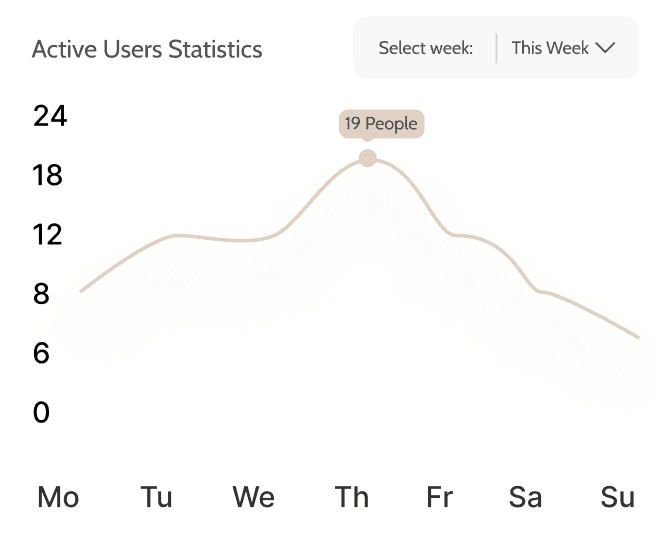Open the This Week dropdown
The width and height of the screenshot is (657, 543).
point(561,48)
